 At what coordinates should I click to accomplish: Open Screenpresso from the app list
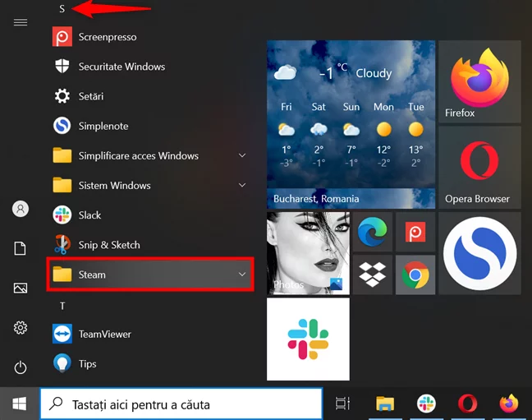tap(149, 37)
